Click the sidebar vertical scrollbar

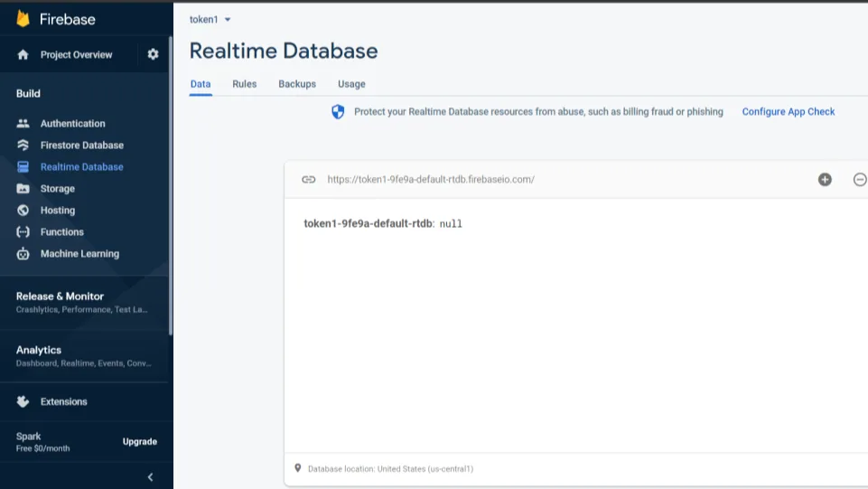tap(171, 185)
